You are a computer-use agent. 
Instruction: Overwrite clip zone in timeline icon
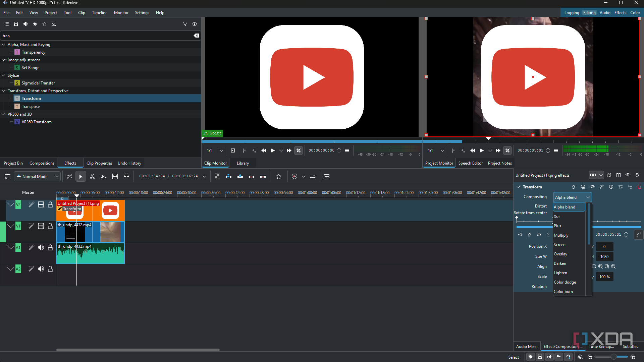tap(240, 176)
